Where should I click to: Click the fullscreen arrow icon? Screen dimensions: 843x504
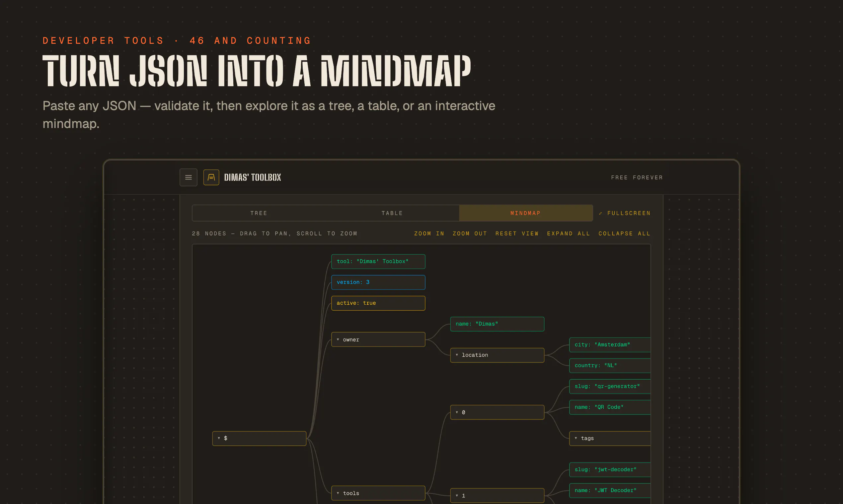601,213
